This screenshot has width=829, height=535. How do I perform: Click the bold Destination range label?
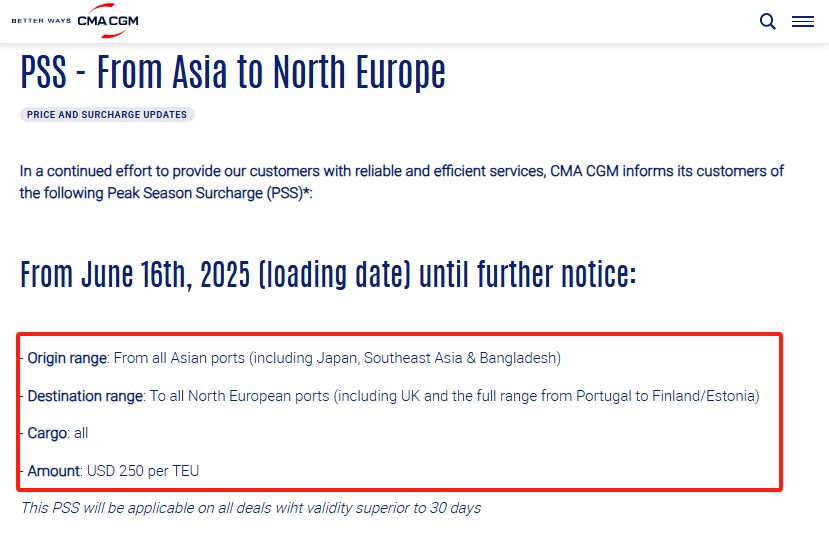[85, 396]
